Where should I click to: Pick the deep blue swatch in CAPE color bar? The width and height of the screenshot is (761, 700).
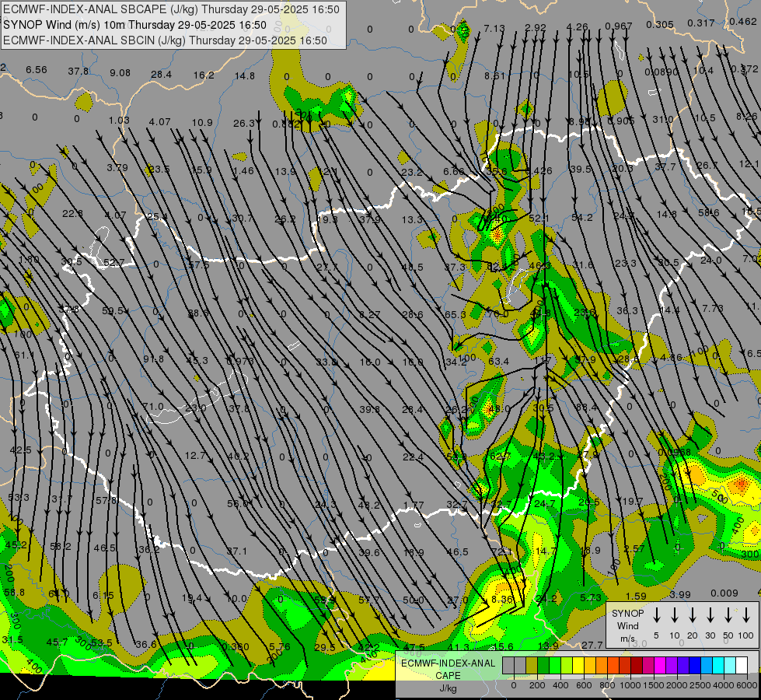point(695,665)
